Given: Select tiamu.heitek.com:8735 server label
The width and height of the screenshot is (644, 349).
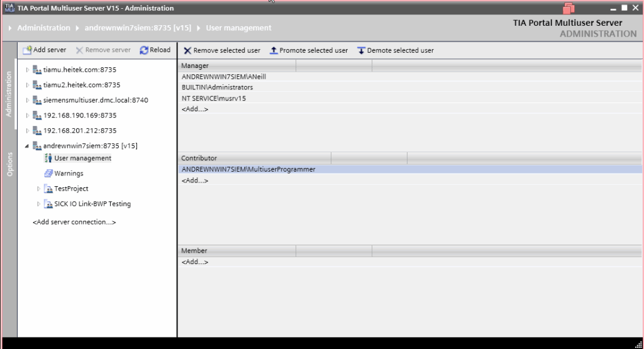Looking at the screenshot, I should (80, 70).
